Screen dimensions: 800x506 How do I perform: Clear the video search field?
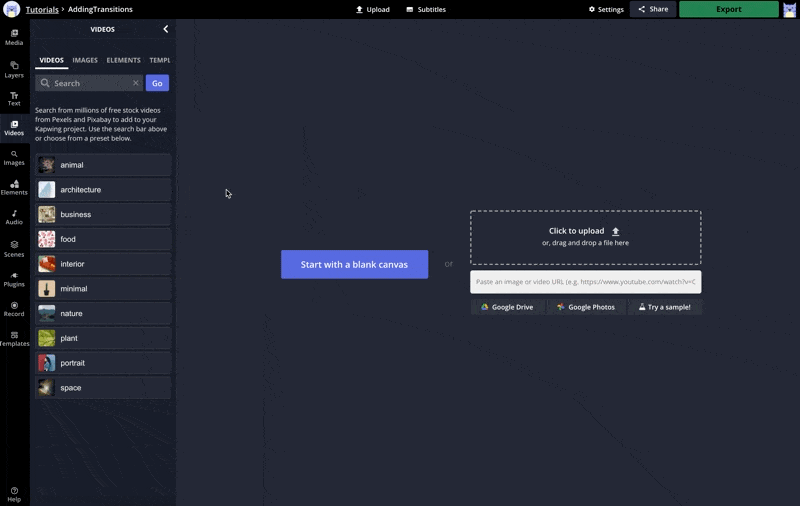click(136, 83)
